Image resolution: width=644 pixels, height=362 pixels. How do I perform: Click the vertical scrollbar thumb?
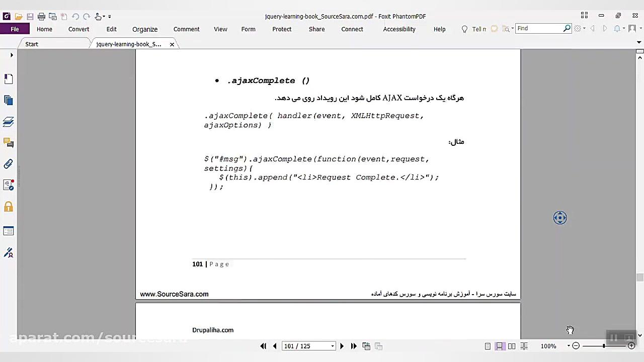pyautogui.click(x=639, y=278)
